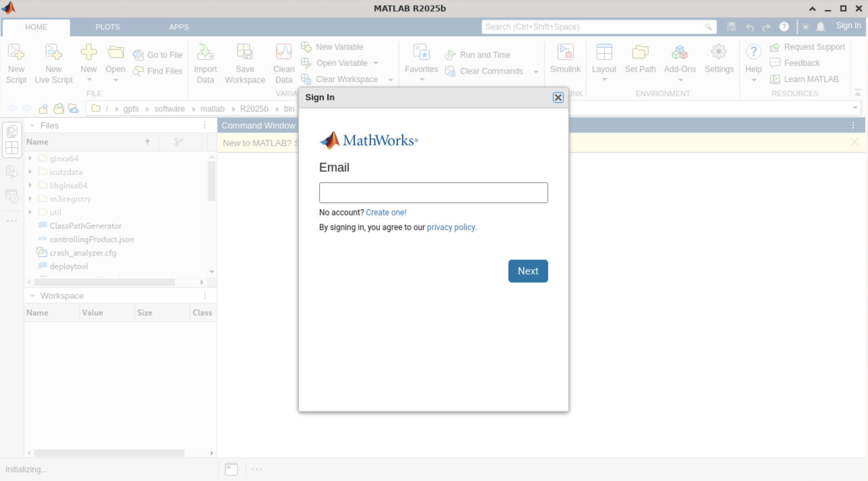Open the Files panel options menu
This screenshot has width=868, height=481.
[204, 125]
